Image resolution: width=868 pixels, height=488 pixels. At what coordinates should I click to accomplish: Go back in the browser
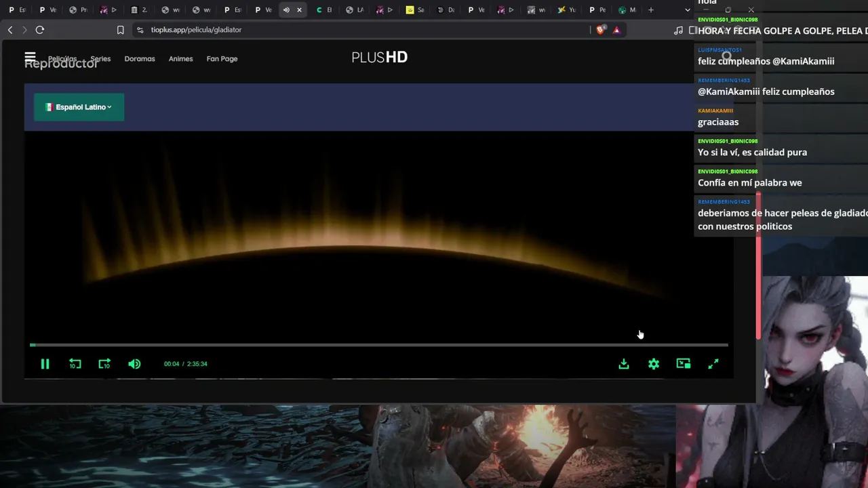[x=10, y=30]
